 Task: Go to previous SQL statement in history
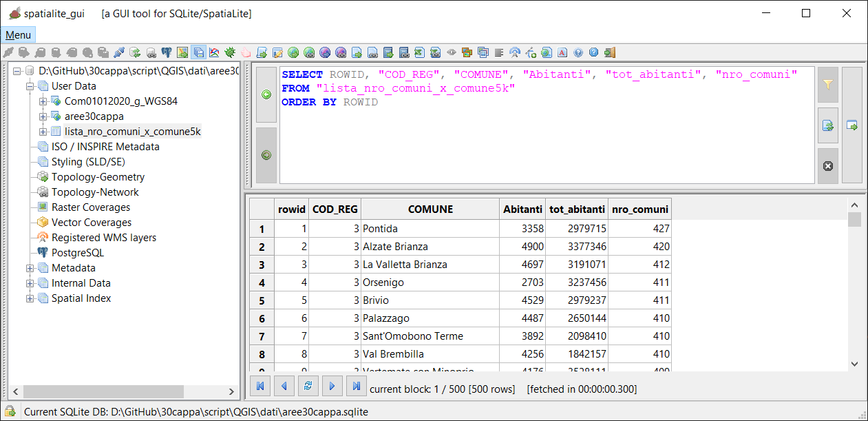[266, 94]
